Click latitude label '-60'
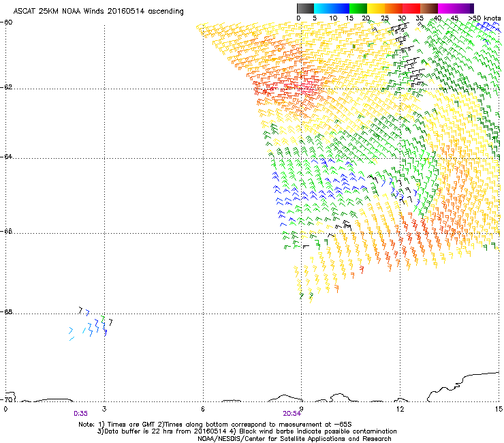Image resolution: width=504 pixels, height=443 pixels. point(6,22)
